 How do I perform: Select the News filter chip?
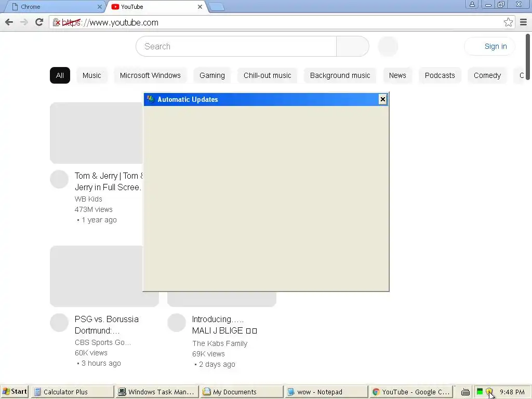point(397,75)
